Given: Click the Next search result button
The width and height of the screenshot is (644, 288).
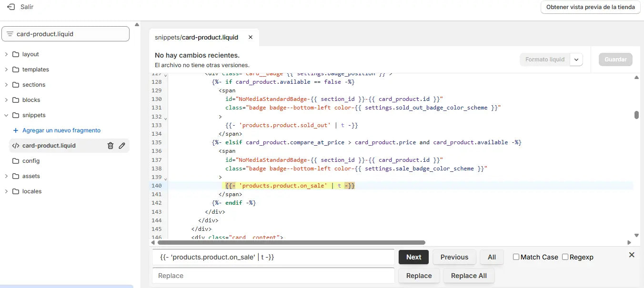Looking at the screenshot, I should pyautogui.click(x=413, y=257).
